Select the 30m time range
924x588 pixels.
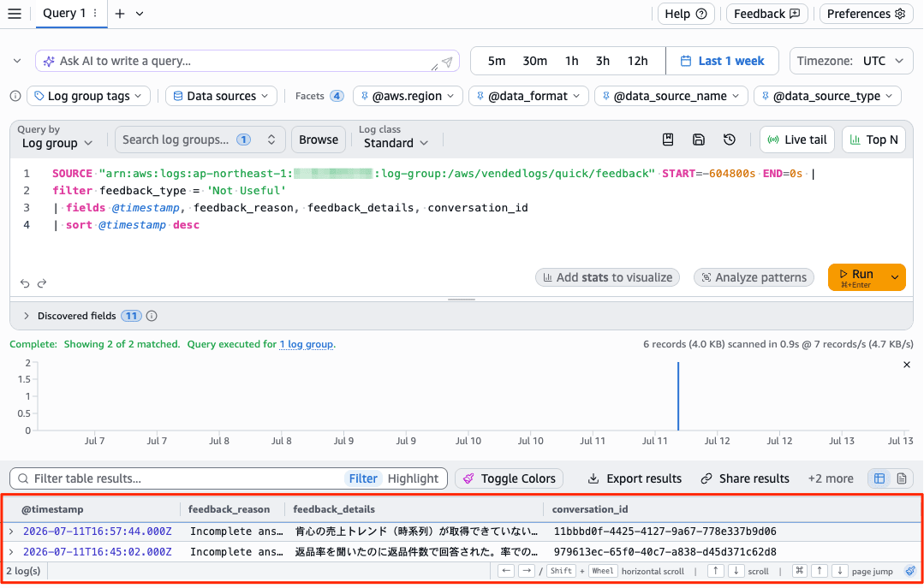tap(534, 62)
